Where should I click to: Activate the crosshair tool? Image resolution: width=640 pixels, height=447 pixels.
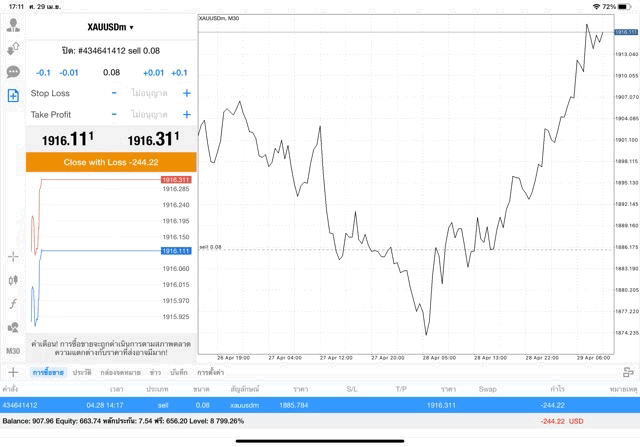point(13,256)
